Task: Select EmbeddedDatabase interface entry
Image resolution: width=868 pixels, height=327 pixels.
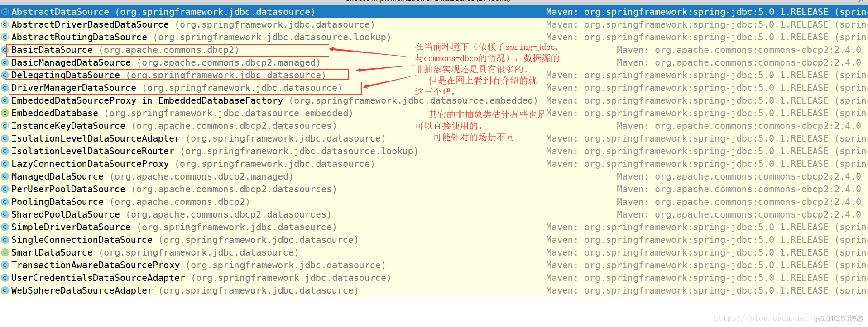Action: tap(434, 113)
